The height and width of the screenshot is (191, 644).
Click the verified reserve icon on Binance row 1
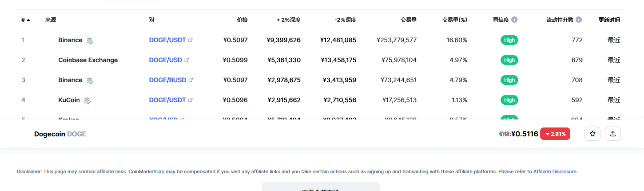90,40
